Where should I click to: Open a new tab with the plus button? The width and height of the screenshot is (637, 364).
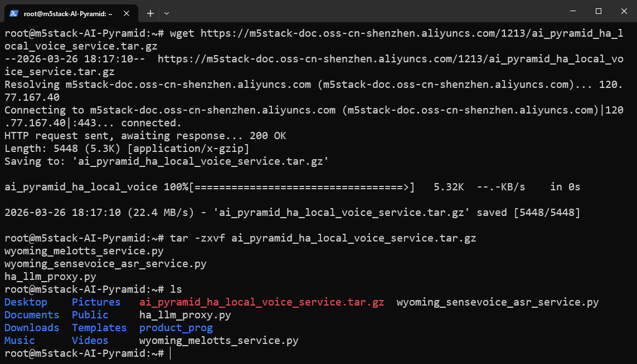click(x=150, y=13)
